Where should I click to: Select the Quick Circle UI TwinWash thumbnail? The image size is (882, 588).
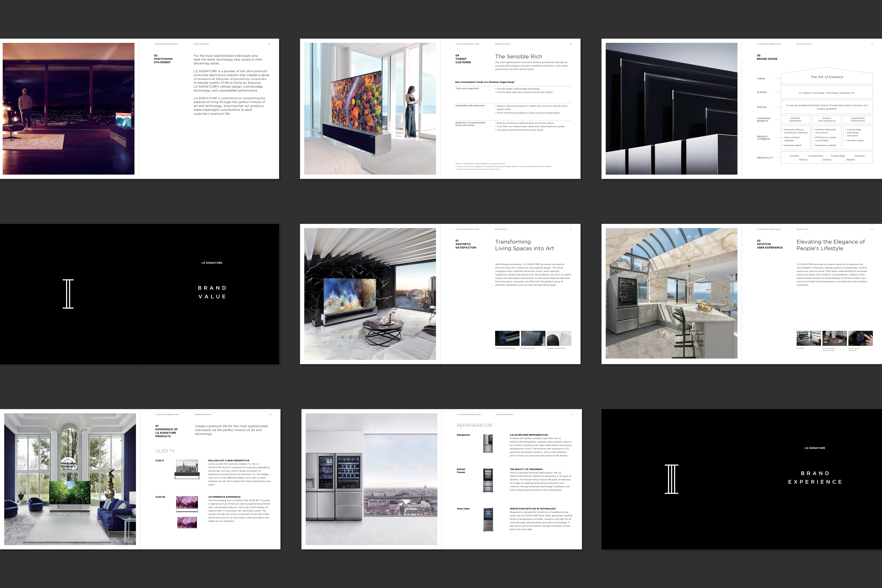point(861,338)
